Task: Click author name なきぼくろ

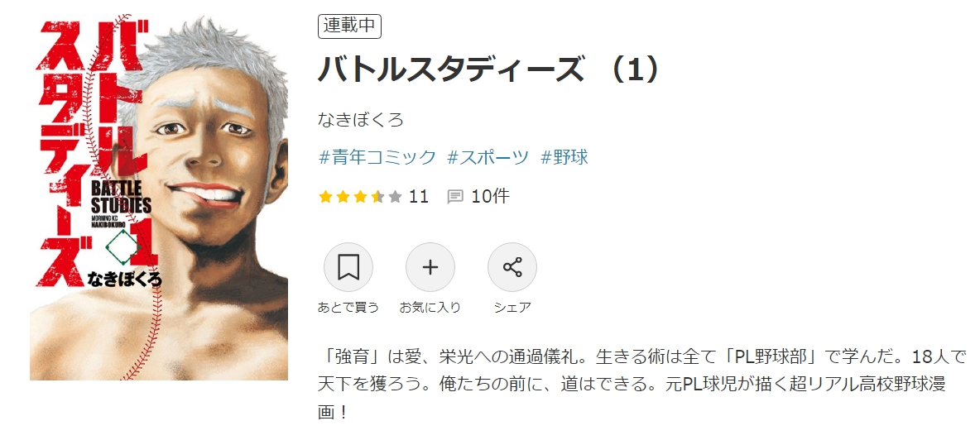Action: point(361,119)
